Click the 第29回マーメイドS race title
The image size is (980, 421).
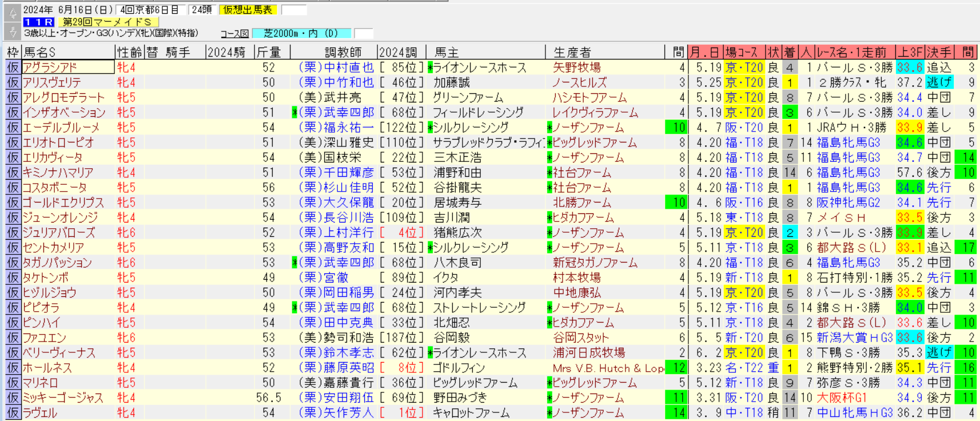107,22
